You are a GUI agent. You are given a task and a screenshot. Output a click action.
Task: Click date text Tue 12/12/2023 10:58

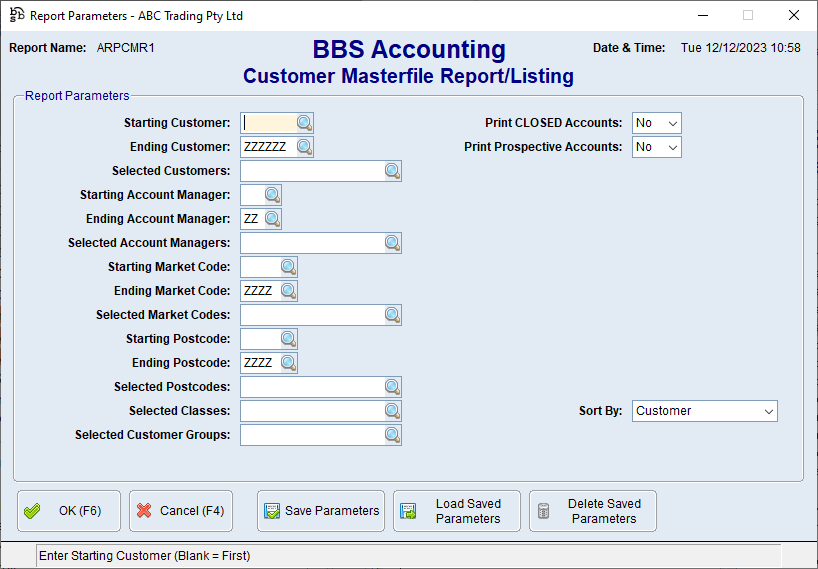(740, 48)
